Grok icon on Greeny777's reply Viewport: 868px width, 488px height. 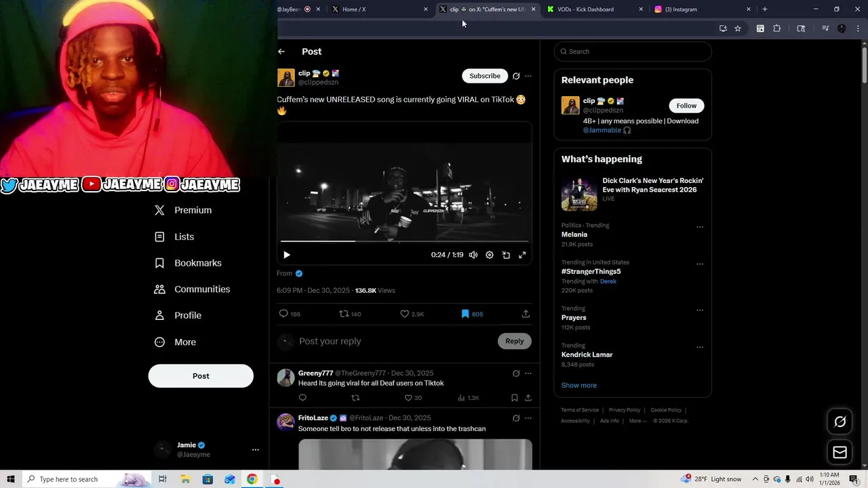coord(516,373)
